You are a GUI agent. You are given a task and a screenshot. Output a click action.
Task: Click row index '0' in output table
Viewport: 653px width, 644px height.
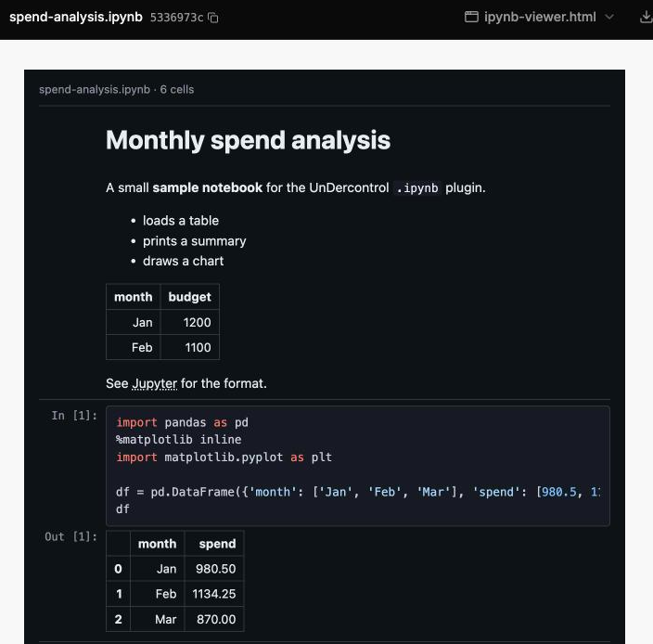click(x=119, y=569)
